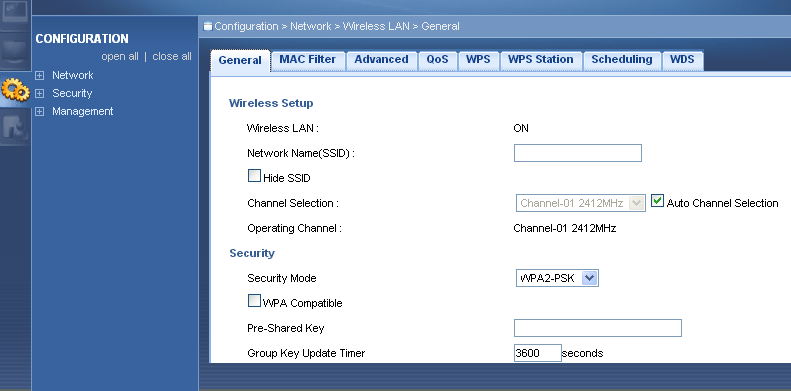791x391 pixels.
Task: Focus the Pre-Shared Key field
Action: 598,328
